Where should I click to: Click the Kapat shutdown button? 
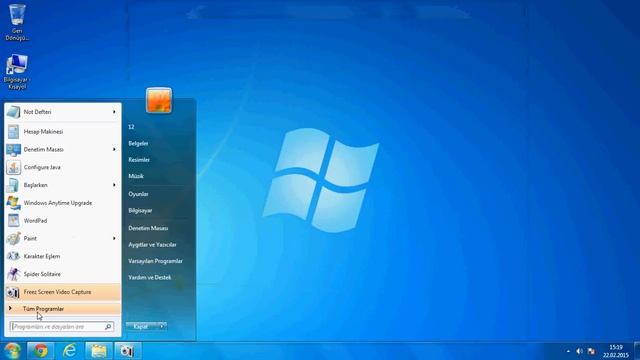(141, 327)
